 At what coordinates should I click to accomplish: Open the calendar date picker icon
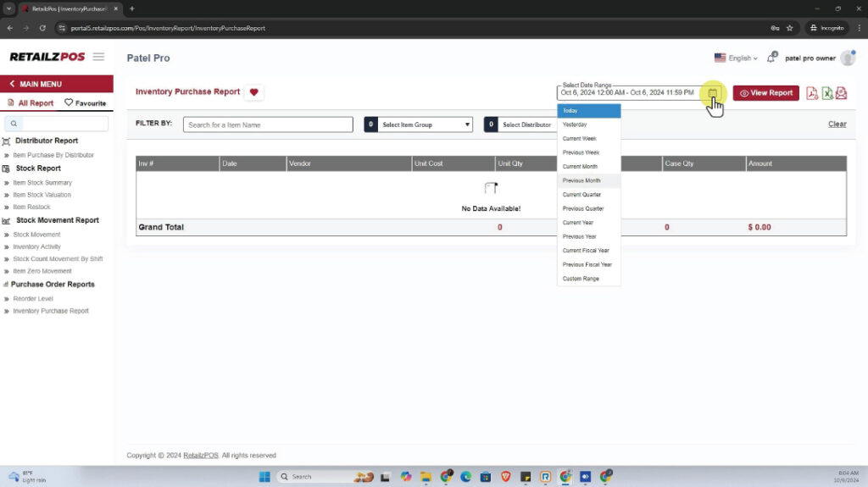tap(712, 93)
